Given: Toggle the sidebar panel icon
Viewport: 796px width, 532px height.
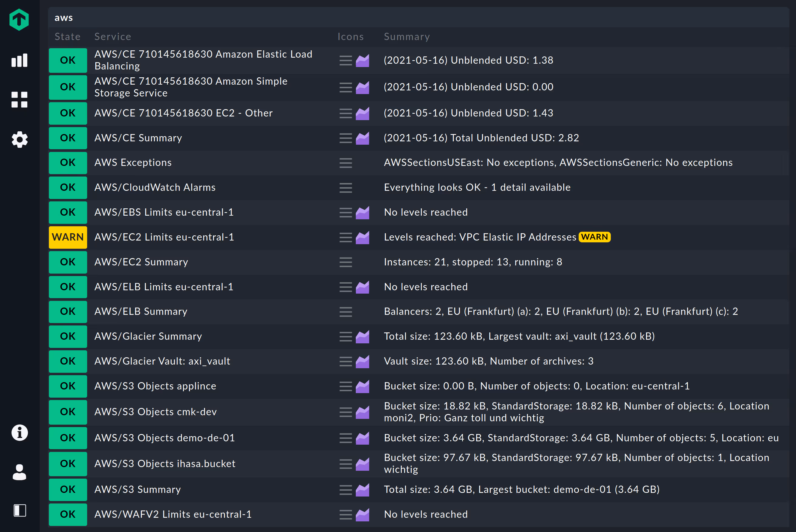Looking at the screenshot, I should 20,510.
